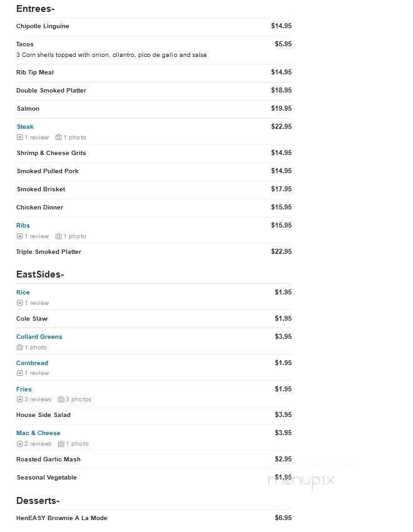Image resolution: width=413 pixels, height=532 pixels.
Task: Open the Cornbread link
Action: coord(32,363)
